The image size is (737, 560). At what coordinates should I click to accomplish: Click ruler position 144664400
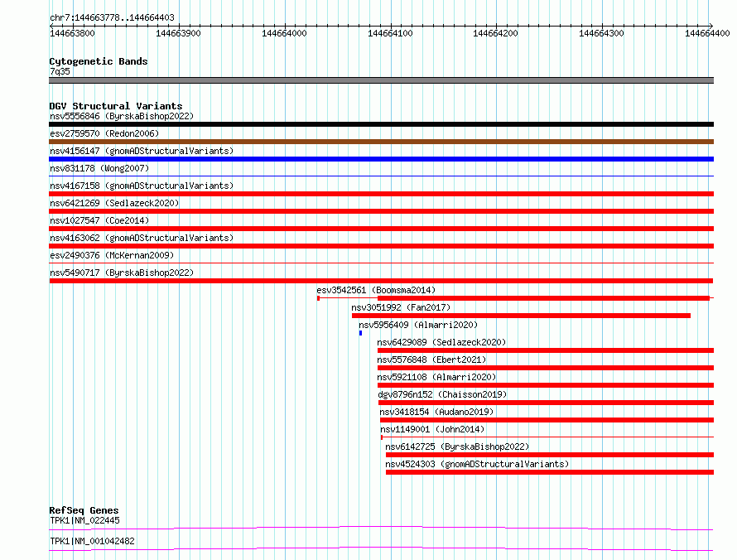(x=707, y=33)
